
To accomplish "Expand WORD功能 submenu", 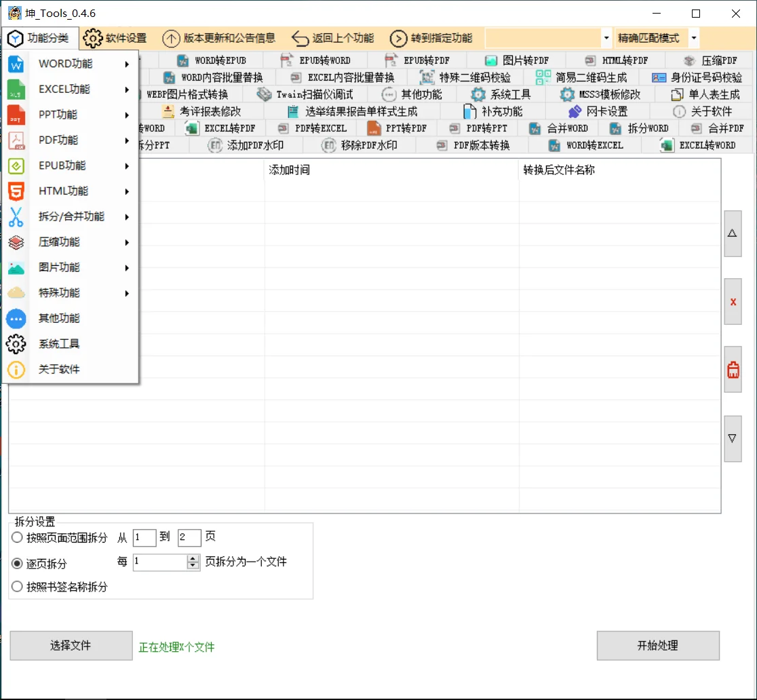I will coord(71,64).
